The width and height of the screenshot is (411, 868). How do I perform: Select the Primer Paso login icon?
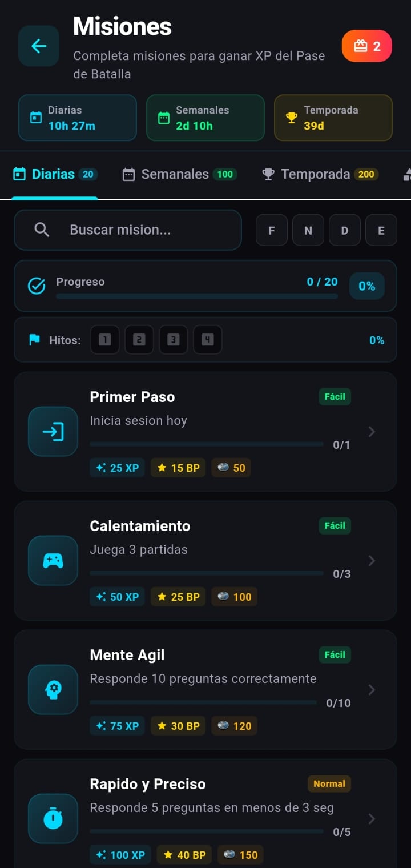[x=53, y=432]
